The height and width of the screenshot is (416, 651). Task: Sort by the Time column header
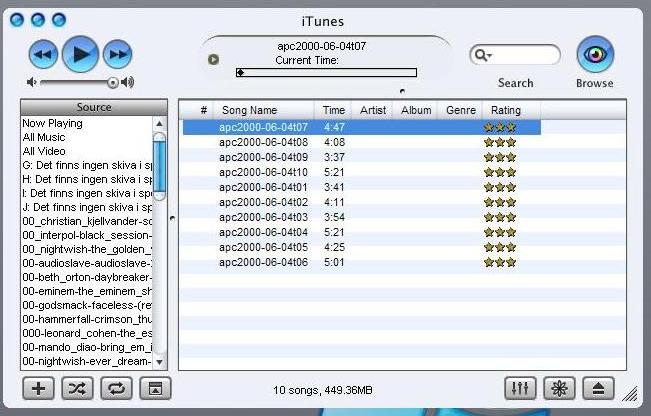point(333,110)
